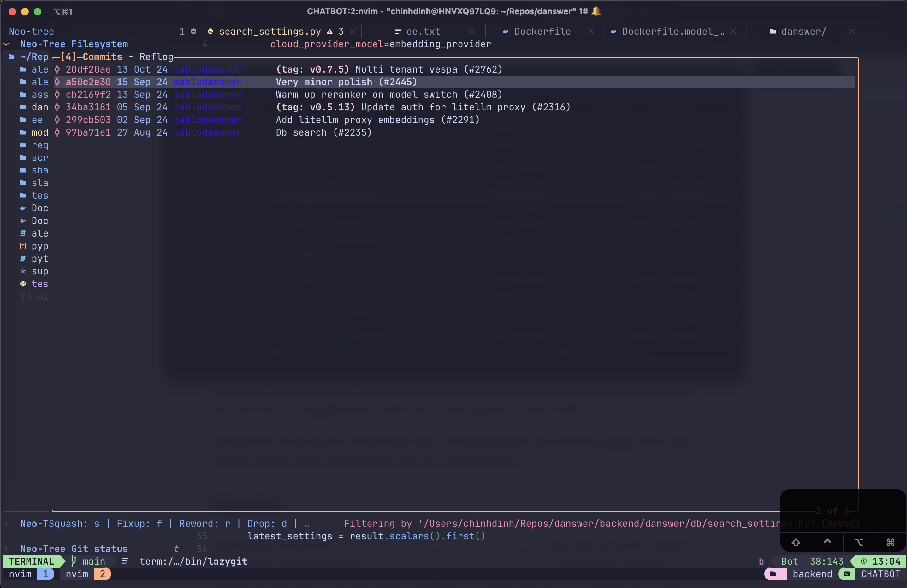Expand the 'scr' folder in tree
This screenshot has height=588, width=907.
pyautogui.click(x=40, y=158)
